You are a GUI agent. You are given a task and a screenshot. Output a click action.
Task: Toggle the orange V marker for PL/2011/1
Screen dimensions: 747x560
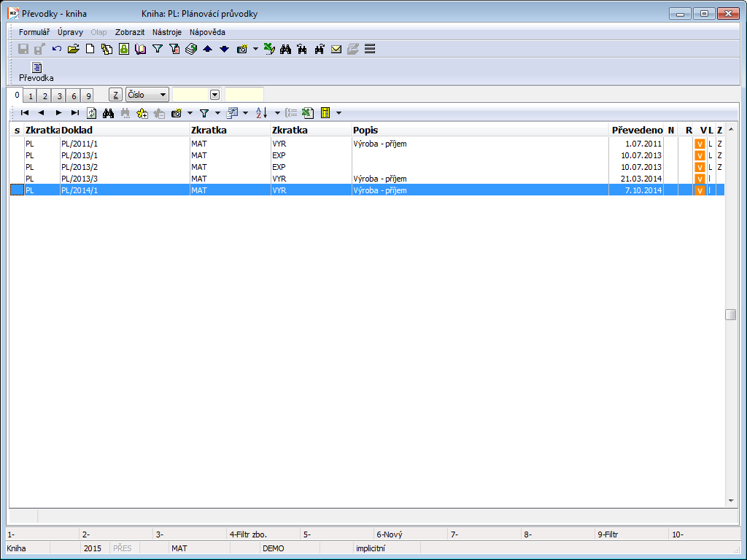[x=700, y=144]
